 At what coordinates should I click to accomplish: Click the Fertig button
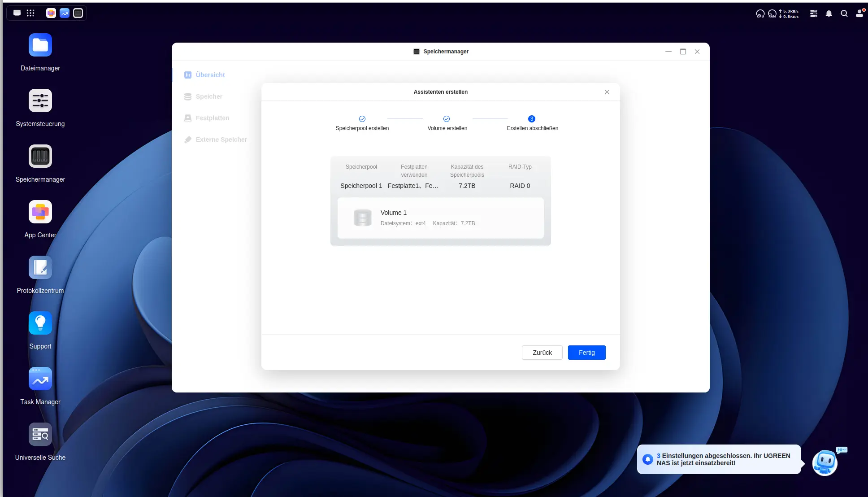click(x=586, y=353)
